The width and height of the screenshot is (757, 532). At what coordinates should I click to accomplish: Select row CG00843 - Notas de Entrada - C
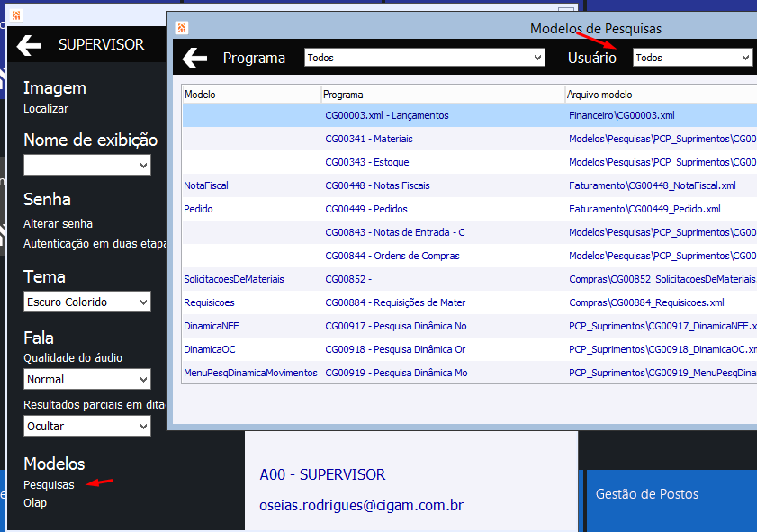pyautogui.click(x=469, y=232)
